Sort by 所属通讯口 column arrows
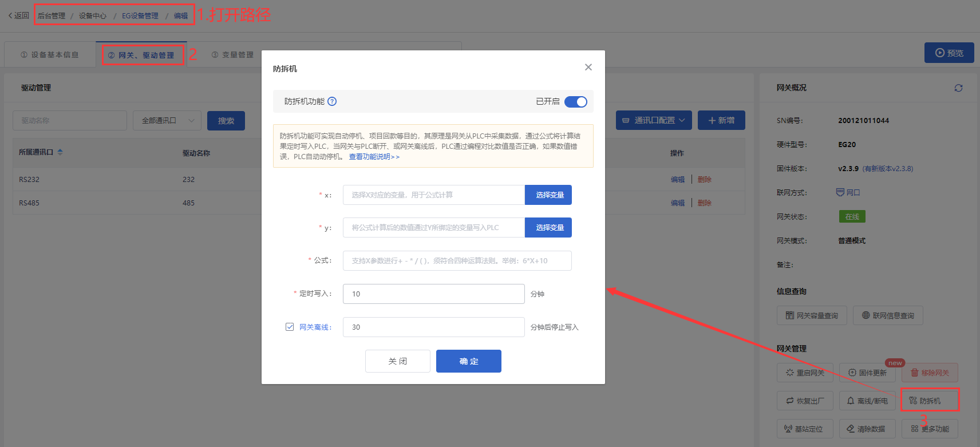980x447 pixels. coord(60,152)
